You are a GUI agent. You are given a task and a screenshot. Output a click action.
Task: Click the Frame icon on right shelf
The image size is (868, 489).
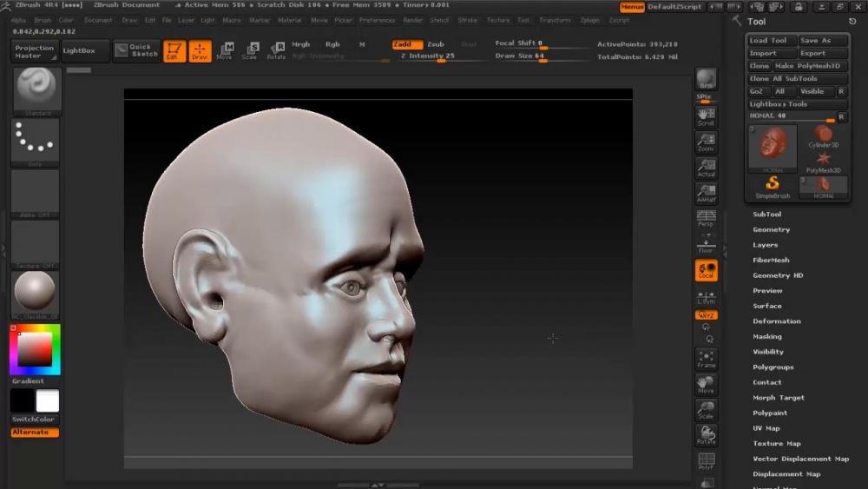point(706,360)
